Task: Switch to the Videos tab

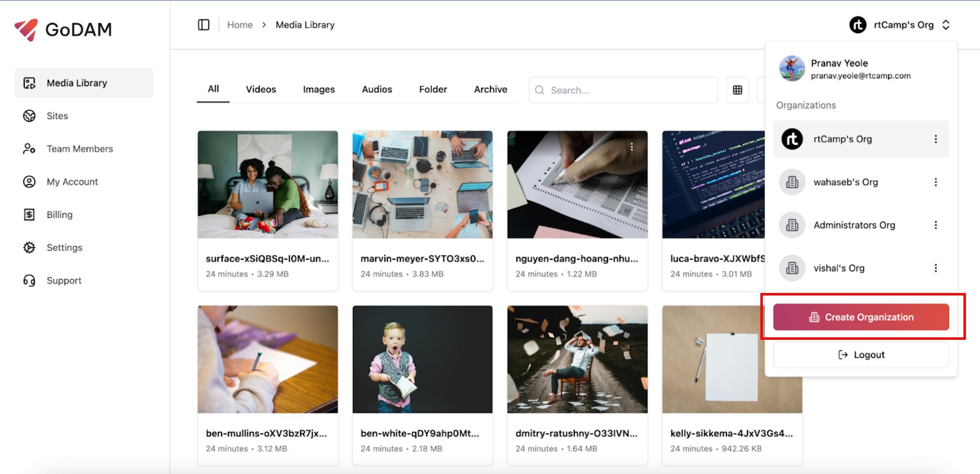Action: pyautogui.click(x=261, y=89)
